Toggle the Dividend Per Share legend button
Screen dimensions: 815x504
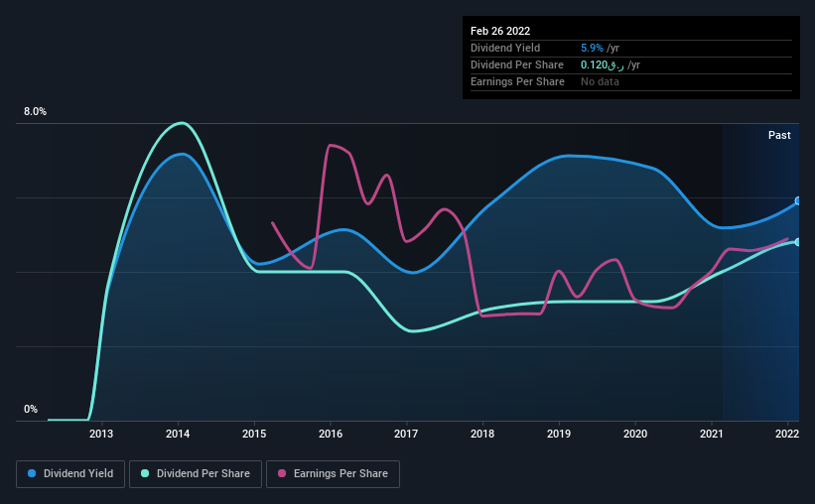(x=196, y=474)
